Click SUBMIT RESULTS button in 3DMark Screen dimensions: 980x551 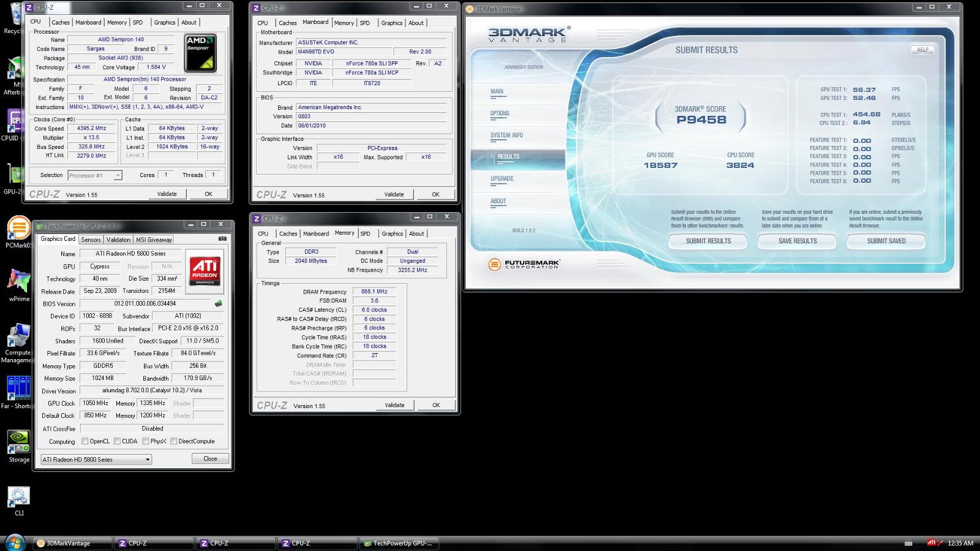(x=708, y=241)
